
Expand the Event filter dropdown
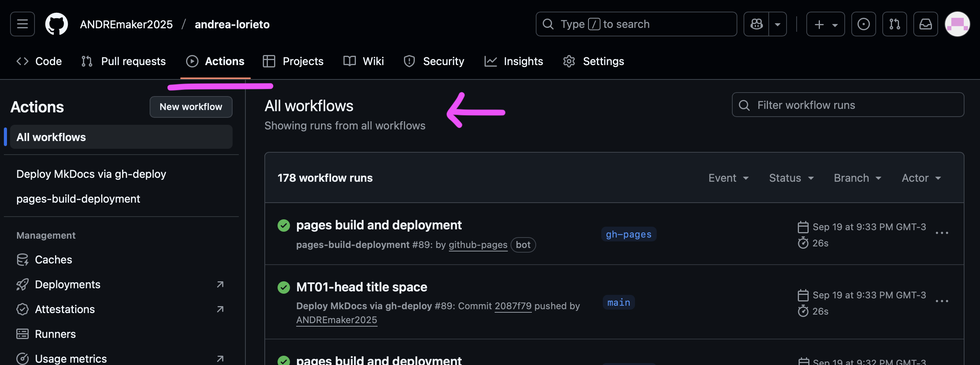tap(728, 178)
